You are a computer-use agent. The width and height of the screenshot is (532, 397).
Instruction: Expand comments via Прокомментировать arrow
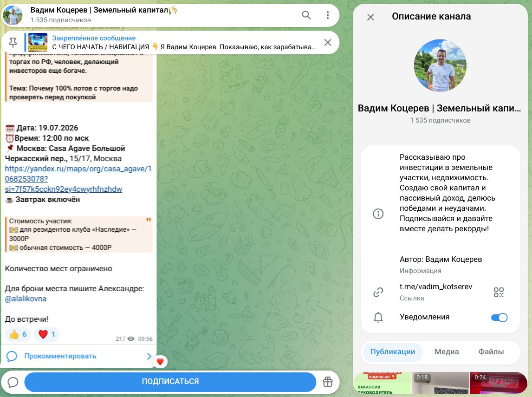click(x=149, y=356)
